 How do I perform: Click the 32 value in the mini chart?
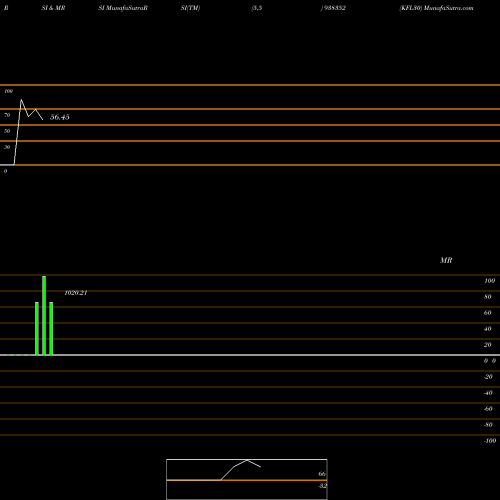(x=322, y=486)
